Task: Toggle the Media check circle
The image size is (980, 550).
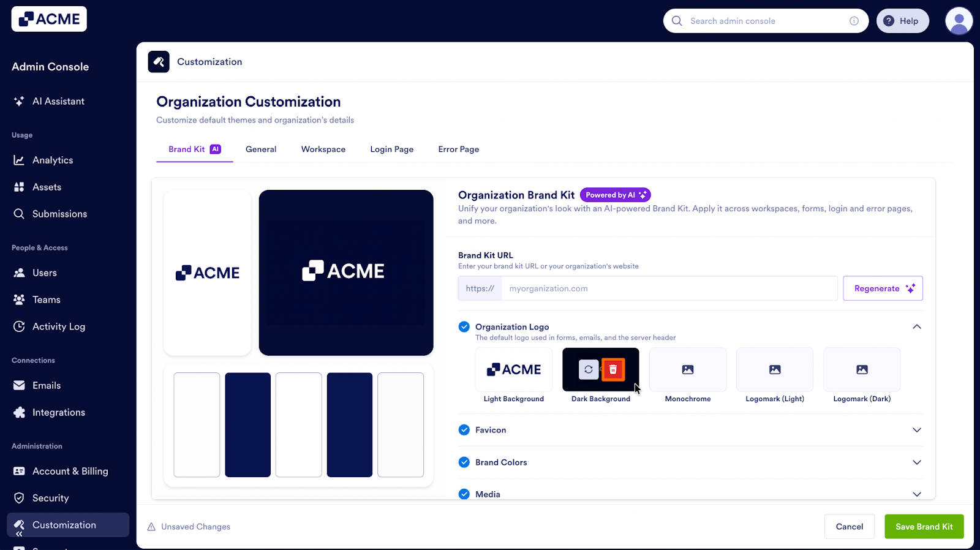Action: (464, 494)
